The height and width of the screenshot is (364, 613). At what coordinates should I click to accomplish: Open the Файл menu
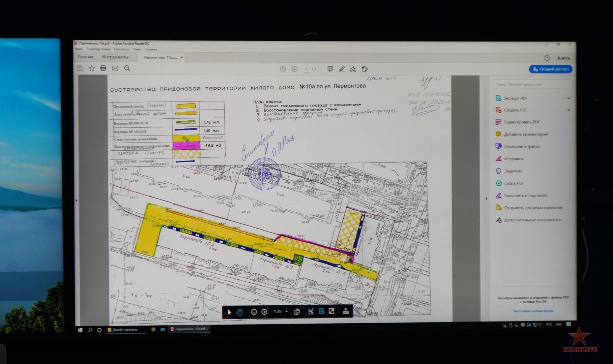click(x=79, y=49)
